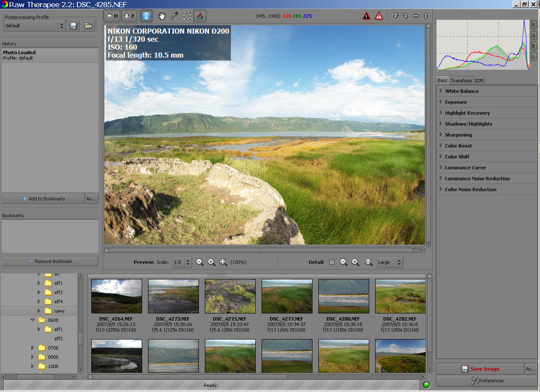This screenshot has height=392, width=540.
Task: Select the hand pan tool
Action: click(162, 16)
